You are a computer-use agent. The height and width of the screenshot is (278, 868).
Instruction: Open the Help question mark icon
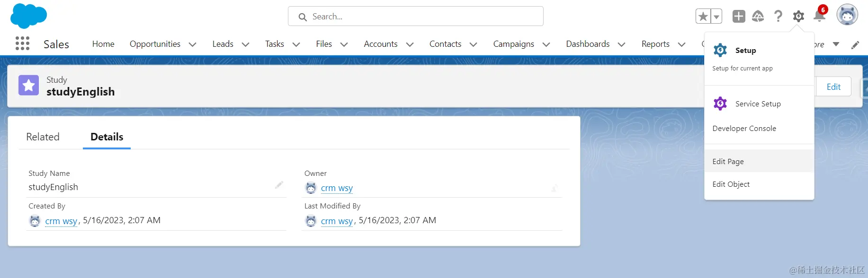point(778,17)
